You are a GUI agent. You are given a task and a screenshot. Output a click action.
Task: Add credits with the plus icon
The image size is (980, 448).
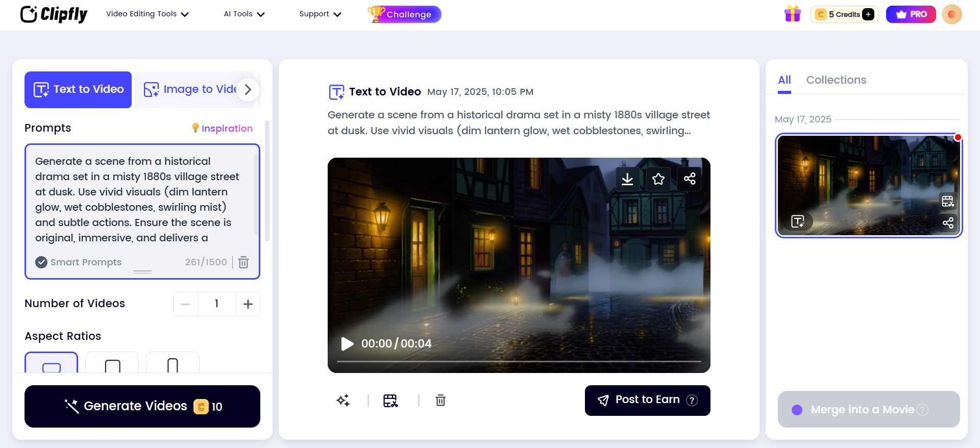868,14
